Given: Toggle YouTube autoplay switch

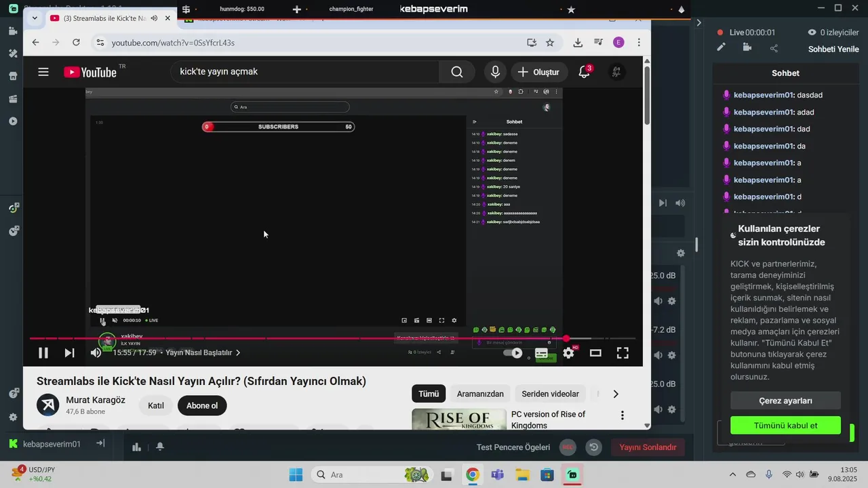Looking at the screenshot, I should pyautogui.click(x=513, y=352).
